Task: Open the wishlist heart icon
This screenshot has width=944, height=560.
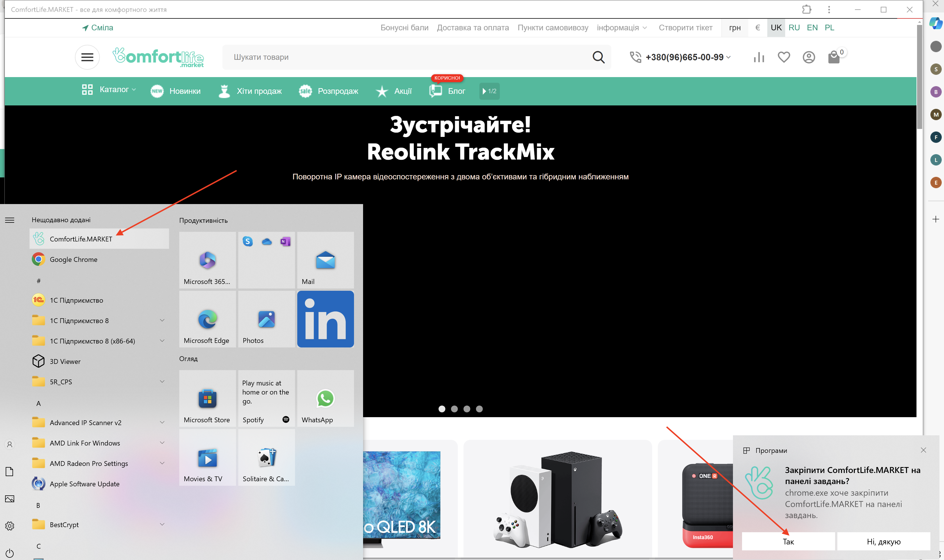Action: [x=784, y=57]
